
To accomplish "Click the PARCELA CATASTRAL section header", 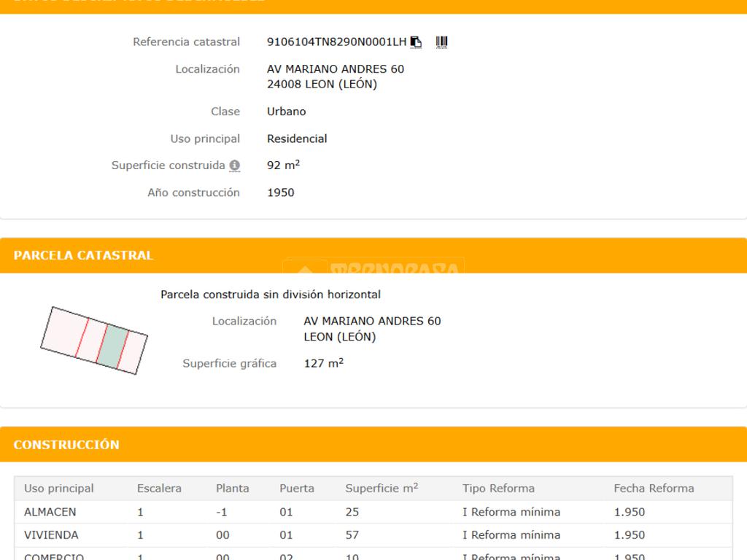I will [x=83, y=255].
